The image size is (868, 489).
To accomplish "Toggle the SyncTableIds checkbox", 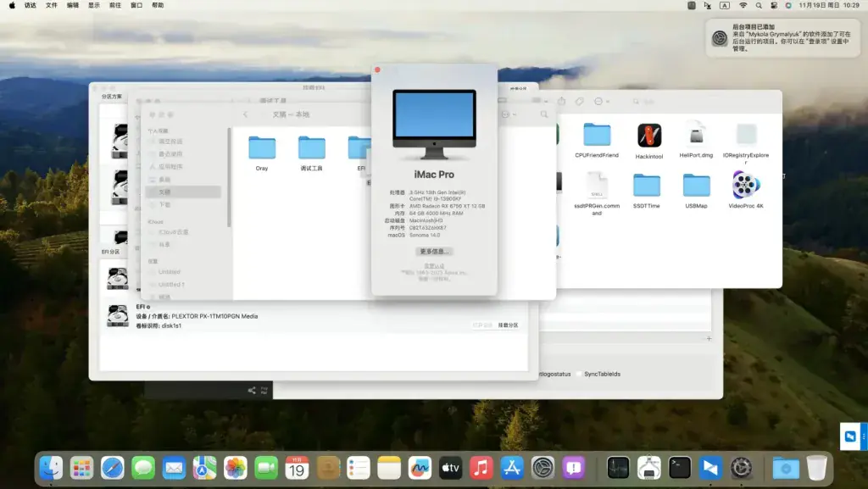I will [579, 374].
